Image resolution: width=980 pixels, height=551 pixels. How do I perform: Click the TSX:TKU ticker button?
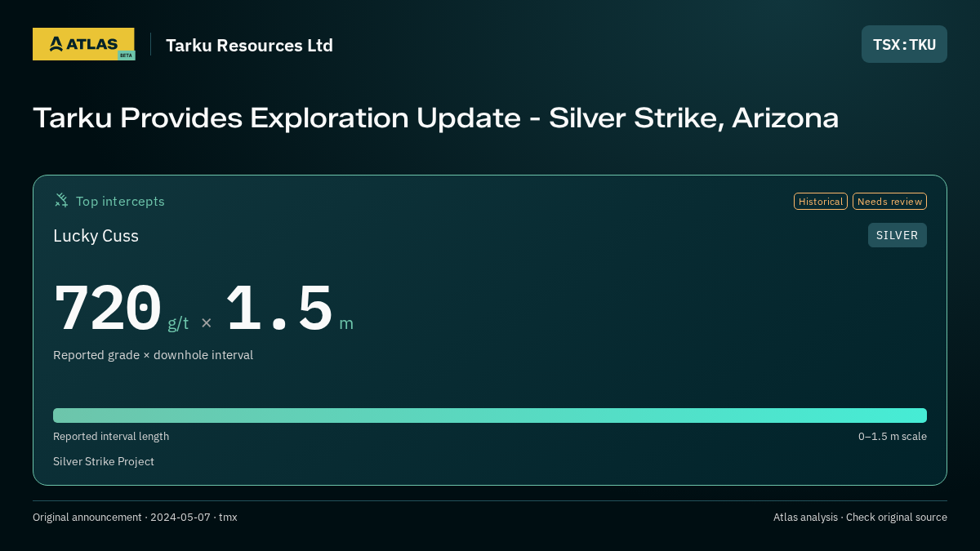coord(904,44)
